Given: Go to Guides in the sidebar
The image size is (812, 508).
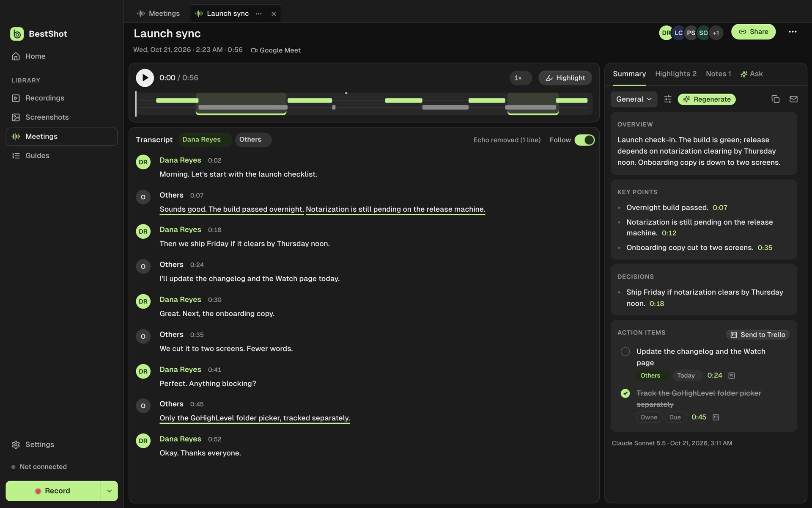Looking at the screenshot, I should [62, 156].
